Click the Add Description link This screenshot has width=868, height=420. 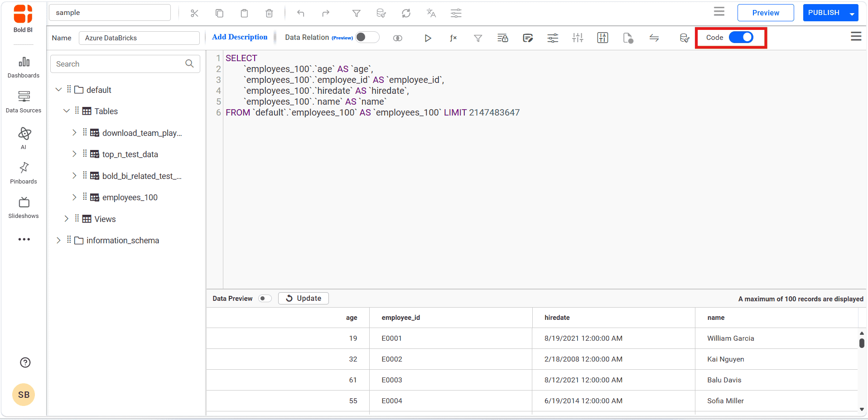pyautogui.click(x=240, y=37)
